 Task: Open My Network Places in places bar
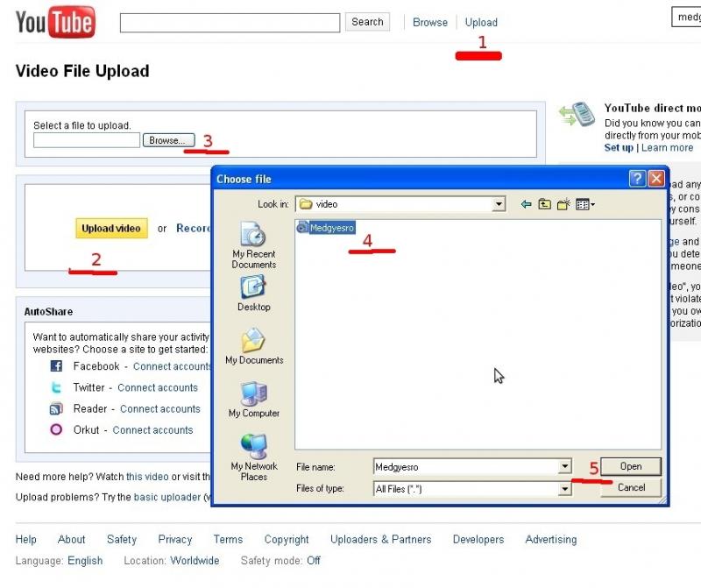(x=254, y=457)
